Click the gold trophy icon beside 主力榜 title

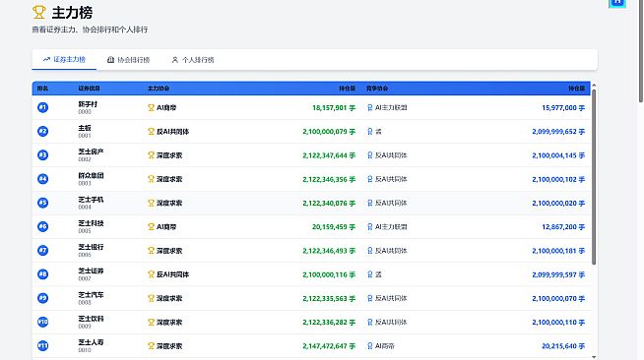39,13
